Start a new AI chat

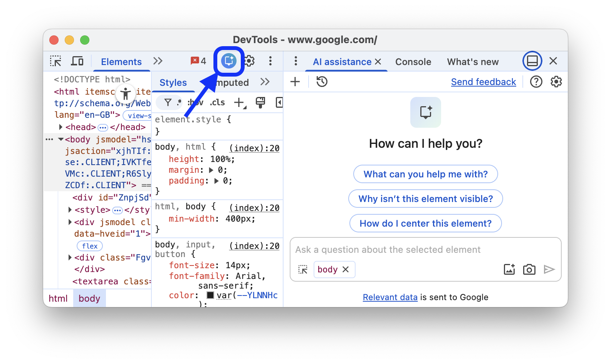pos(295,82)
